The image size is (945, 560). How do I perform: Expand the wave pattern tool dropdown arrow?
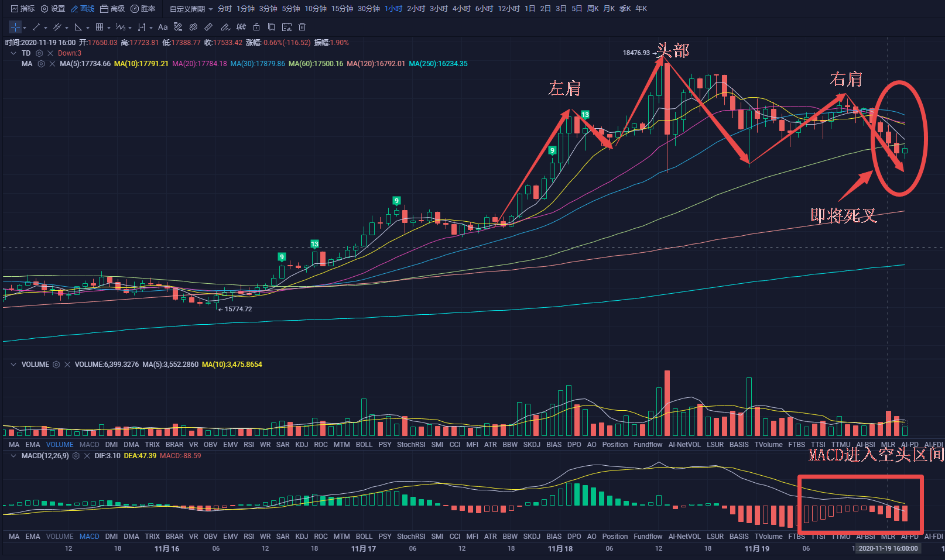pos(130,28)
